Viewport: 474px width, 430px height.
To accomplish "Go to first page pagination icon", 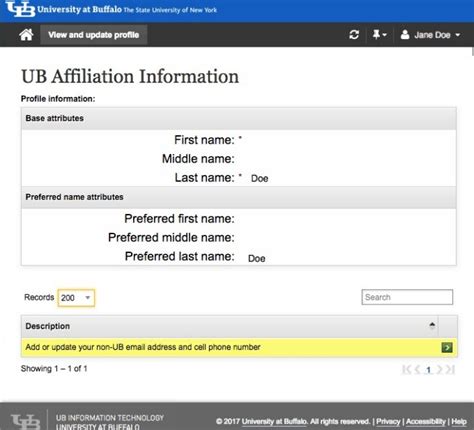I will click(406, 369).
